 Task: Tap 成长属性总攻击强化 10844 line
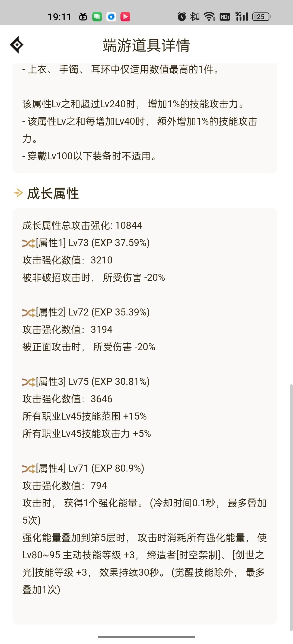click(82, 226)
